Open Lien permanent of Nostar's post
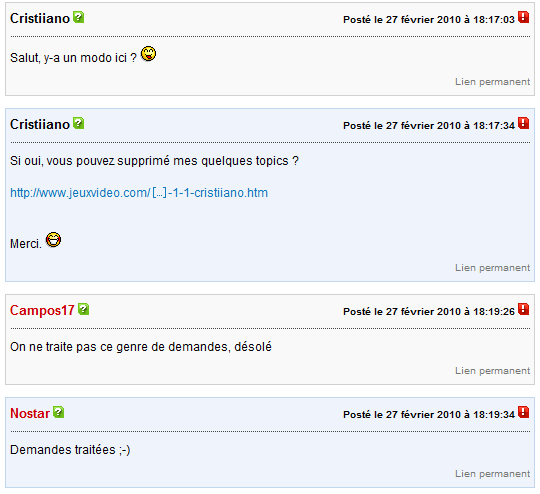Screen dimensions: 540x494 click(x=492, y=474)
